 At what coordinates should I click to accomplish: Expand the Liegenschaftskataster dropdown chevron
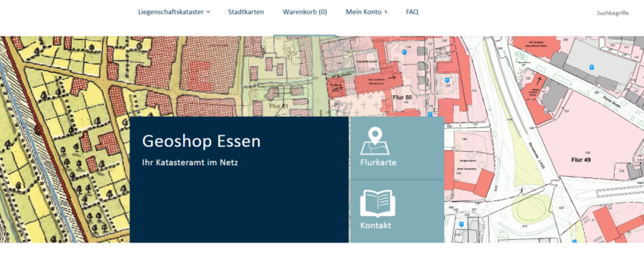pyautogui.click(x=208, y=12)
